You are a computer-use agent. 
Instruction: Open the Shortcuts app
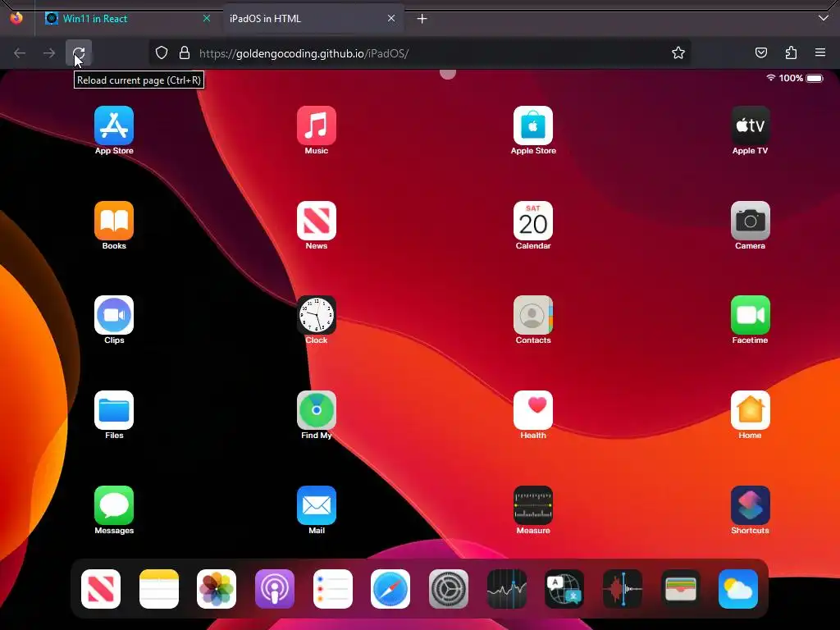click(x=750, y=505)
